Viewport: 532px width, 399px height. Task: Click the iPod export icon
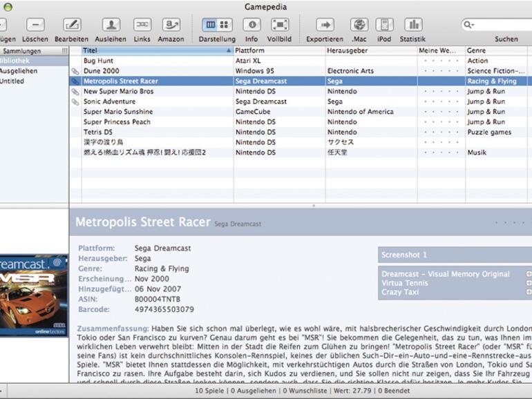(384, 25)
